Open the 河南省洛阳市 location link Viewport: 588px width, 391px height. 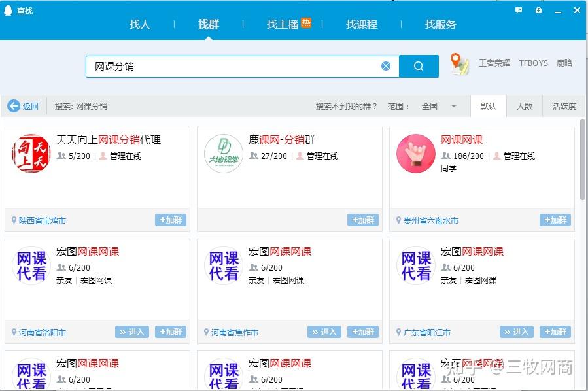click(x=43, y=333)
